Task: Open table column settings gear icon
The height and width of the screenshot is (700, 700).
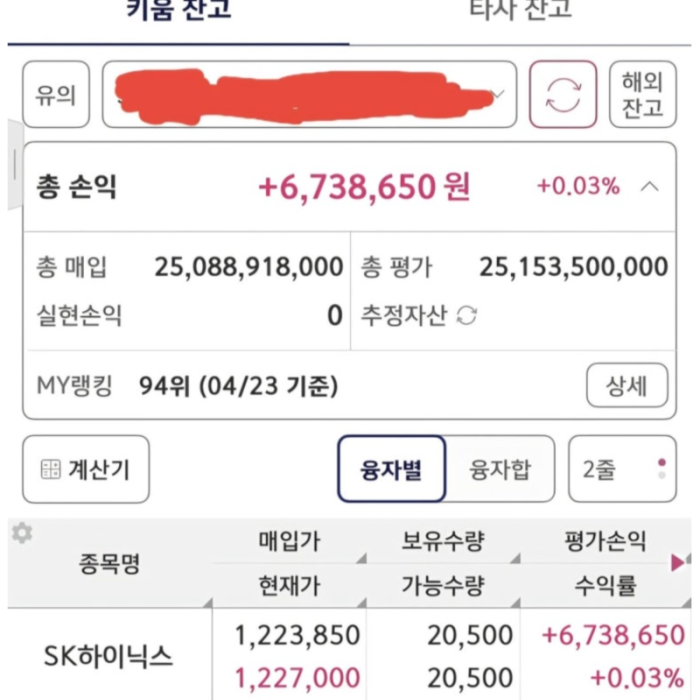Action: click(22, 533)
